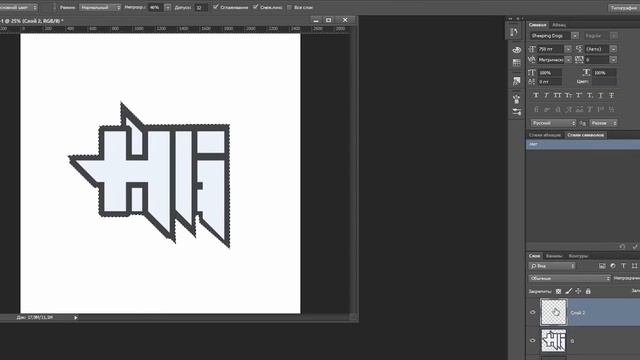Select the Нет style row in character styles

pos(583,144)
